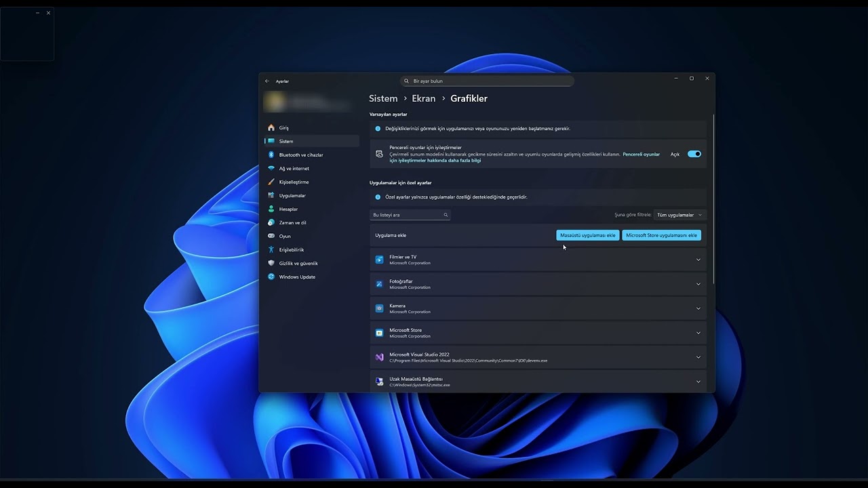The width and height of the screenshot is (868, 488).
Task: Expand the Microsoft Store row chevron
Action: [x=698, y=333]
